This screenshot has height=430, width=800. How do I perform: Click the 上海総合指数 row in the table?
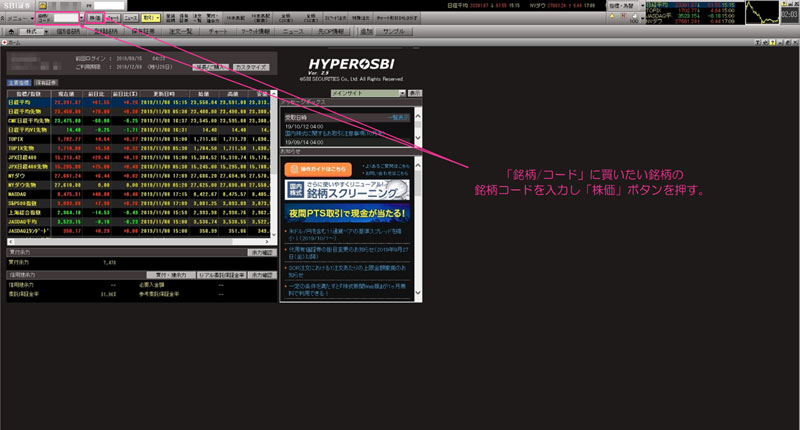138,212
